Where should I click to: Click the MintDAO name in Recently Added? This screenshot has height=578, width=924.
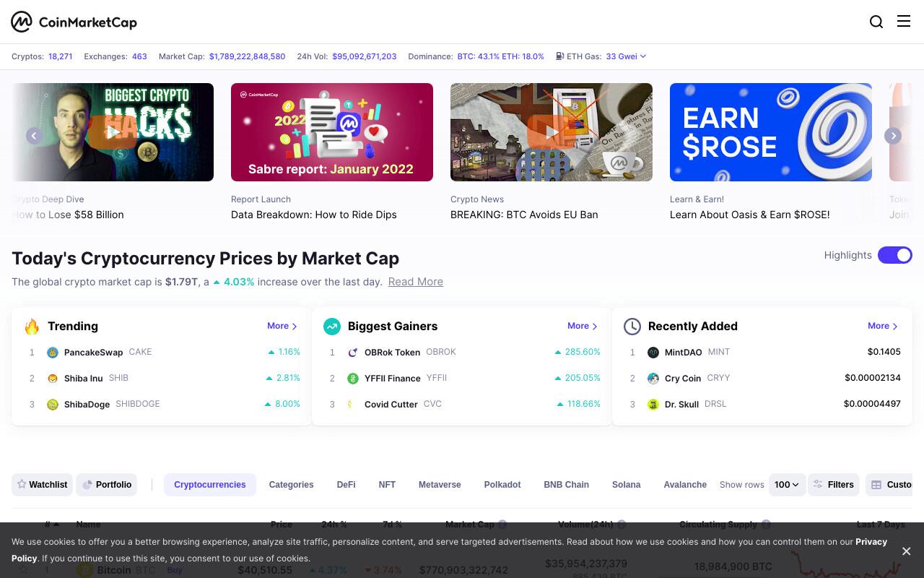pos(684,353)
